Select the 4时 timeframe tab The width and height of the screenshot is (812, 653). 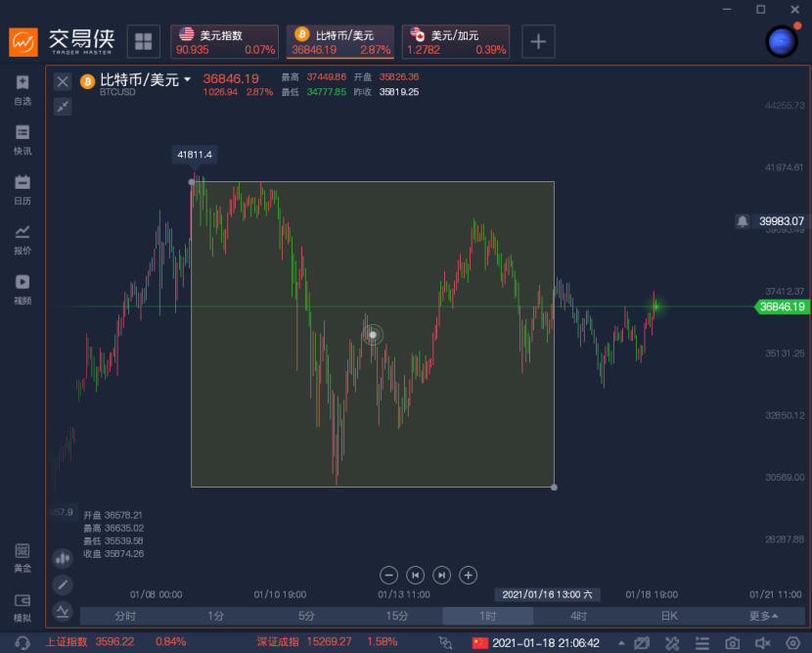click(578, 616)
